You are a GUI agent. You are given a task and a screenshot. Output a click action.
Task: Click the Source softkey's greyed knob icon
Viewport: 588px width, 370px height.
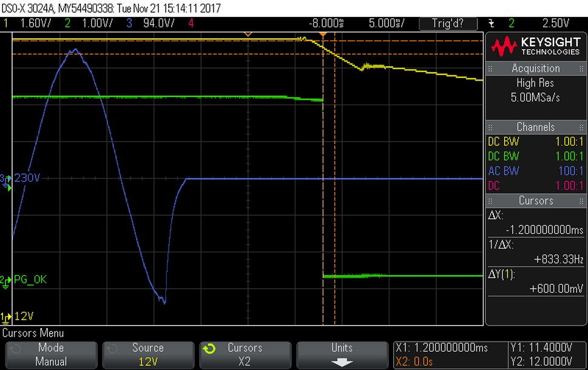click(112, 349)
